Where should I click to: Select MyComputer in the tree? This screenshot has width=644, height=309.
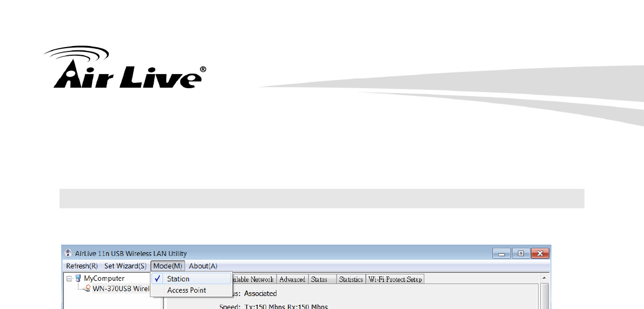coord(104,279)
